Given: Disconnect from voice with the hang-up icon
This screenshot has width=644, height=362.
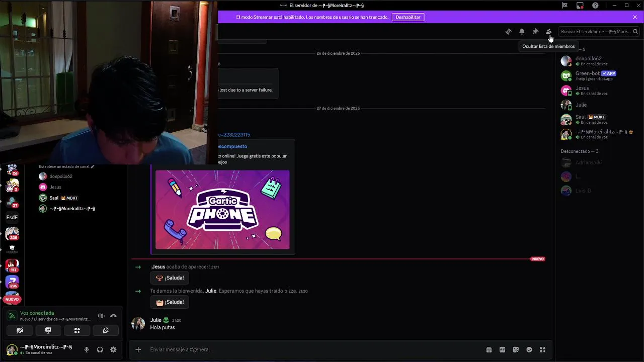Looking at the screenshot, I should tap(113, 316).
